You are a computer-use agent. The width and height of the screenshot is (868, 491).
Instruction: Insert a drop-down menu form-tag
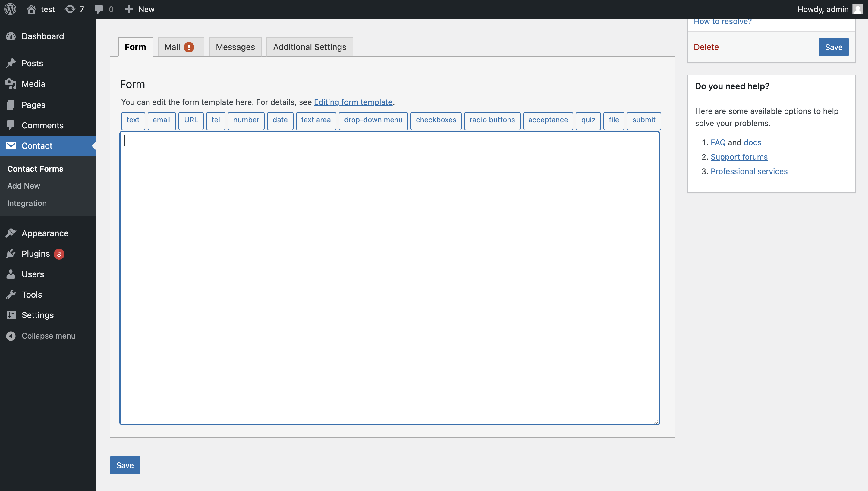(x=373, y=120)
